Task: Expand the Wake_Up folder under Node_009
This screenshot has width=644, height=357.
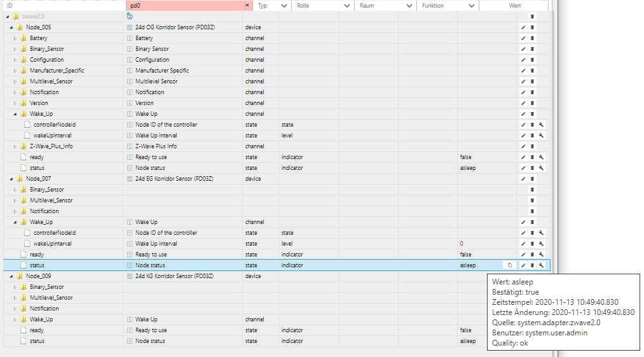Action: (x=15, y=319)
